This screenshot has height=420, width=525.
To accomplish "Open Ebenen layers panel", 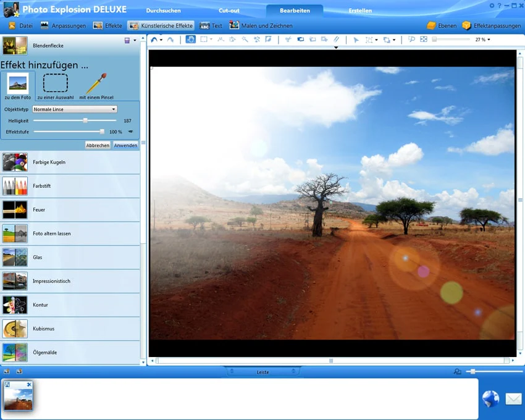I will pyautogui.click(x=442, y=26).
